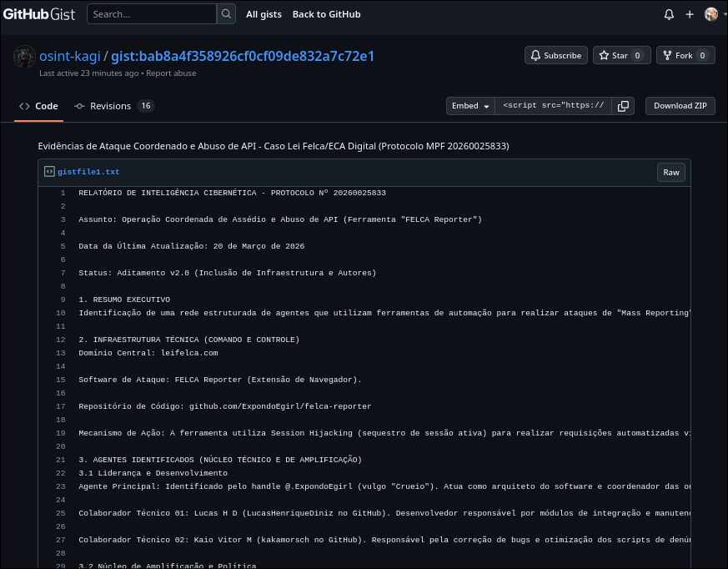The height and width of the screenshot is (569, 728).
Task: View Raw file contents
Action: [x=671, y=173]
